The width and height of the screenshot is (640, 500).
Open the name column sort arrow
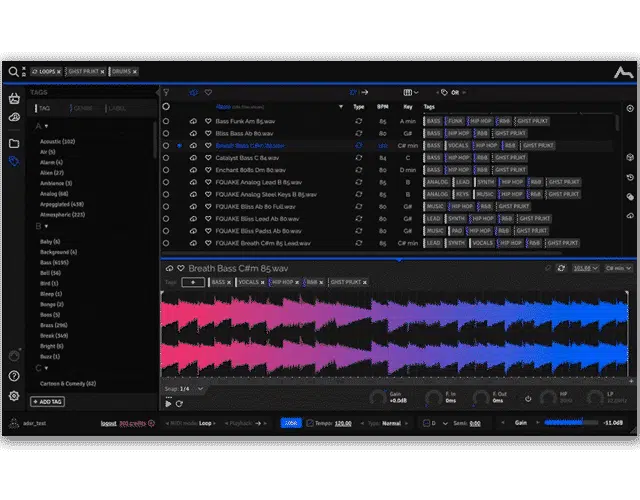coord(341,107)
